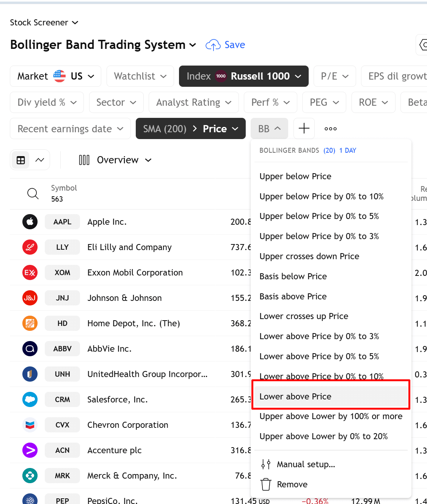Expand the Overview columns dropdown
Image resolution: width=427 pixels, height=504 pixels.
(x=124, y=160)
